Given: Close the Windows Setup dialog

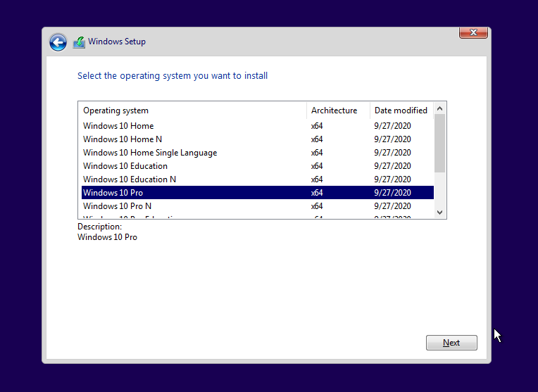Looking at the screenshot, I should tap(473, 32).
